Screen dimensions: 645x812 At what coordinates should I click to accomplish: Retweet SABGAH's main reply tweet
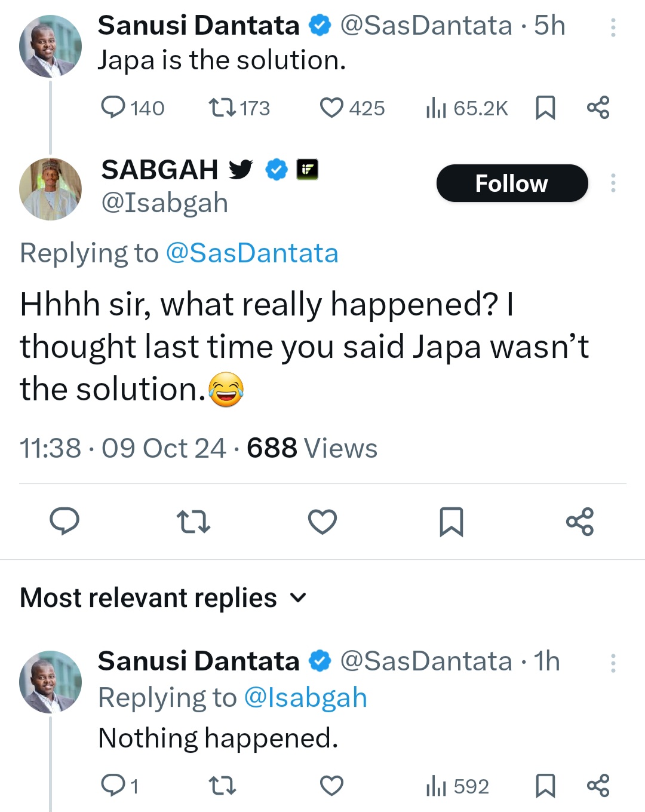point(193,522)
